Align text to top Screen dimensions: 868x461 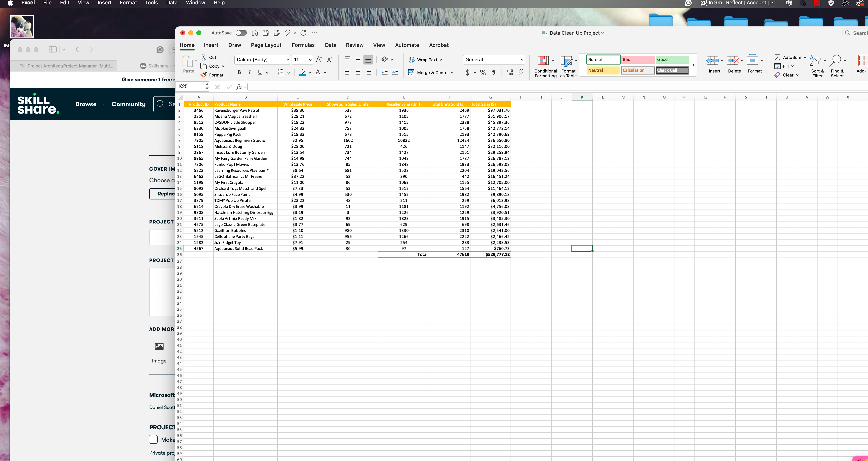pyautogui.click(x=347, y=59)
